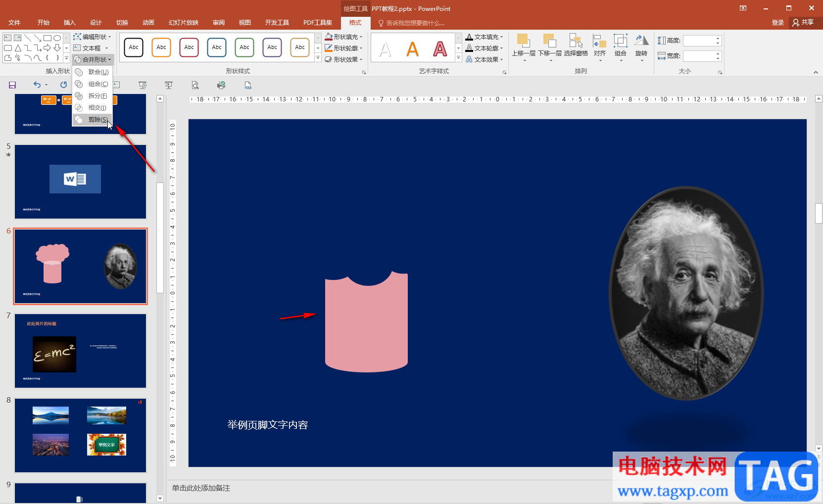Viewport: 823px width, 504px height.
Task: Click the notes area '单击此处添加备注'
Action: pyautogui.click(x=201, y=488)
